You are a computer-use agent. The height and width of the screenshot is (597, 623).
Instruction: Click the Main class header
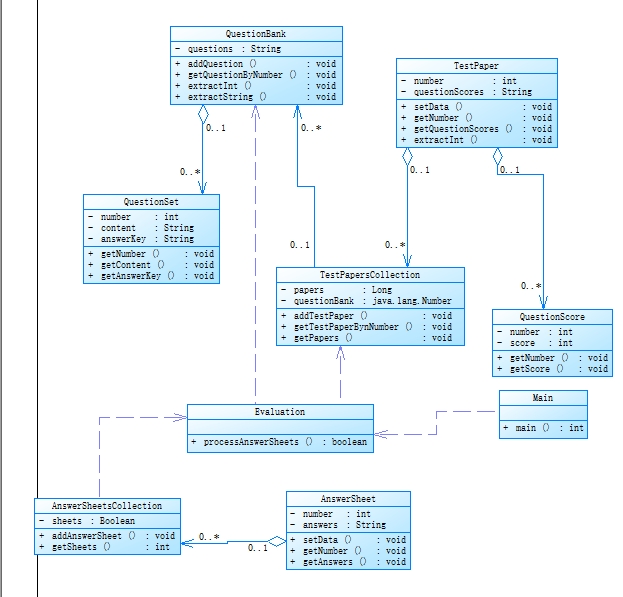coord(543,398)
